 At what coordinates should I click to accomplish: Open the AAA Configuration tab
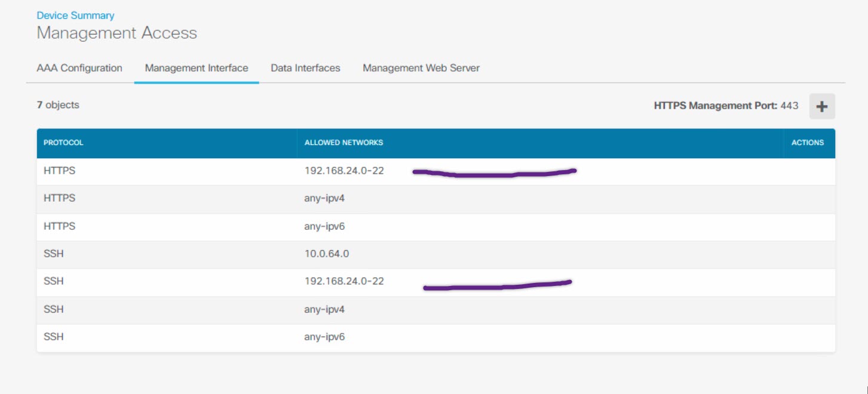point(79,68)
